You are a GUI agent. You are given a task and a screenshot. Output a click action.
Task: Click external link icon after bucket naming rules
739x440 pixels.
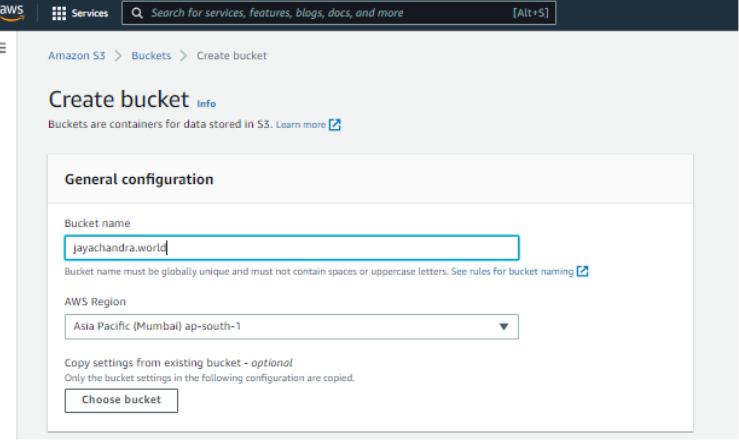coord(582,271)
